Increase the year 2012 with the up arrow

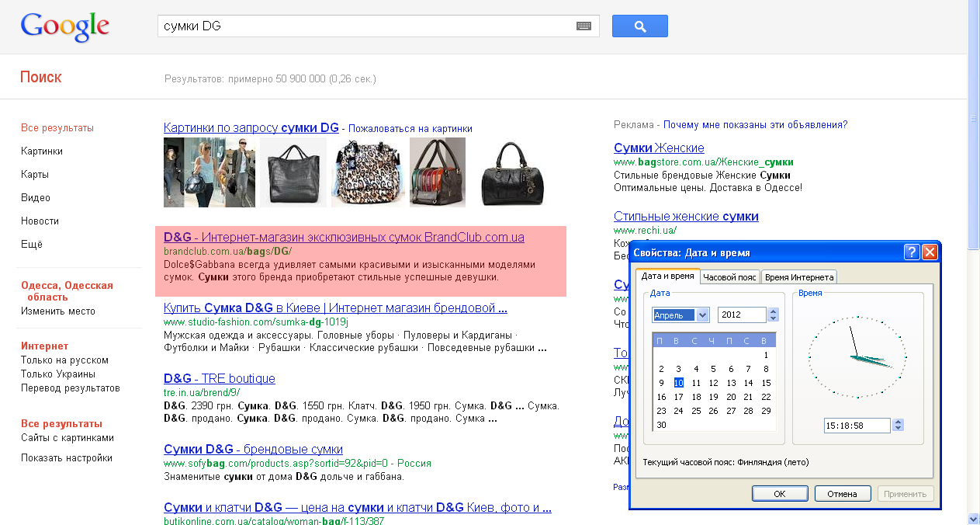[773, 311]
